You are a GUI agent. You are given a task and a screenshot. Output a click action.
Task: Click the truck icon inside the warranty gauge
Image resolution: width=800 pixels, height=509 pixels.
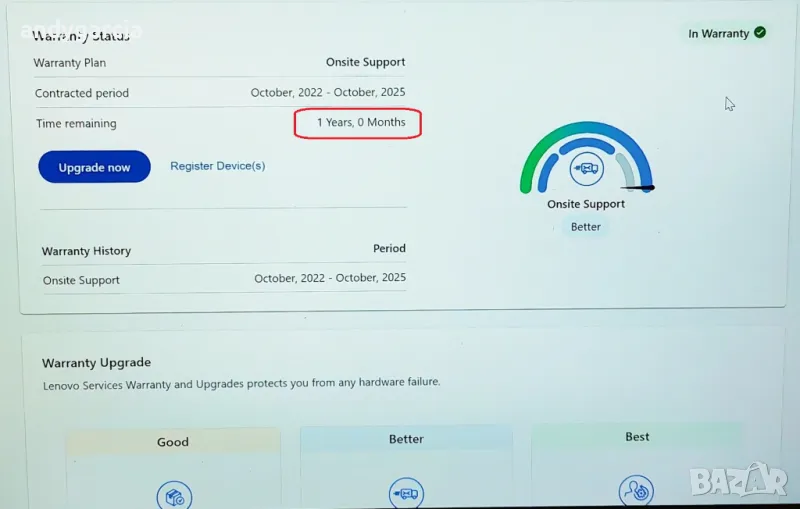click(586, 169)
